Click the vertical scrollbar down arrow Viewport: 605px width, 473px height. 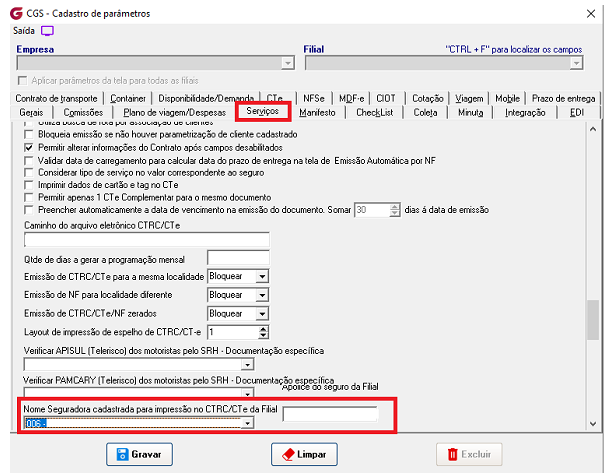(x=593, y=424)
